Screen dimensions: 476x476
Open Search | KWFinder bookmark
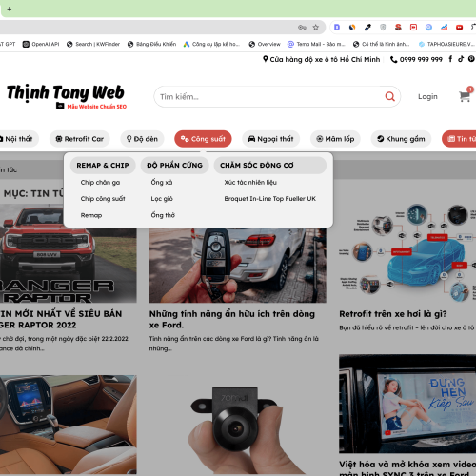click(93, 44)
